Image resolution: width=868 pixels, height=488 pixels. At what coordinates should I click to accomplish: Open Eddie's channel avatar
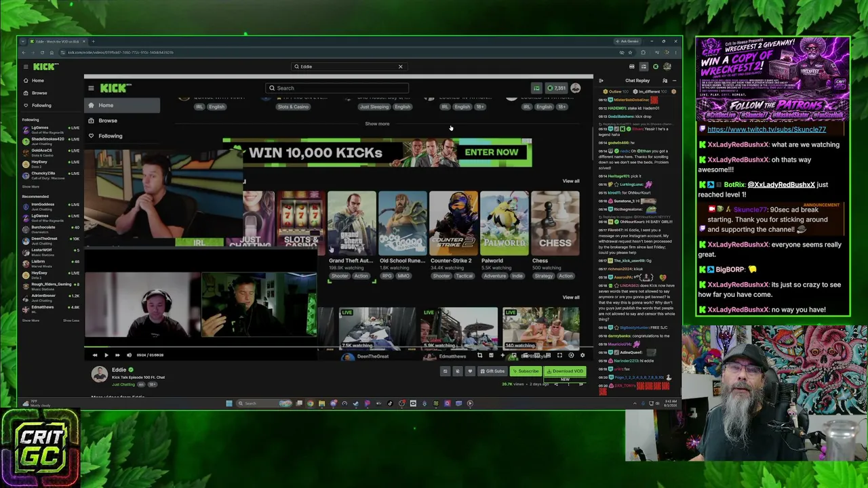pos(100,374)
